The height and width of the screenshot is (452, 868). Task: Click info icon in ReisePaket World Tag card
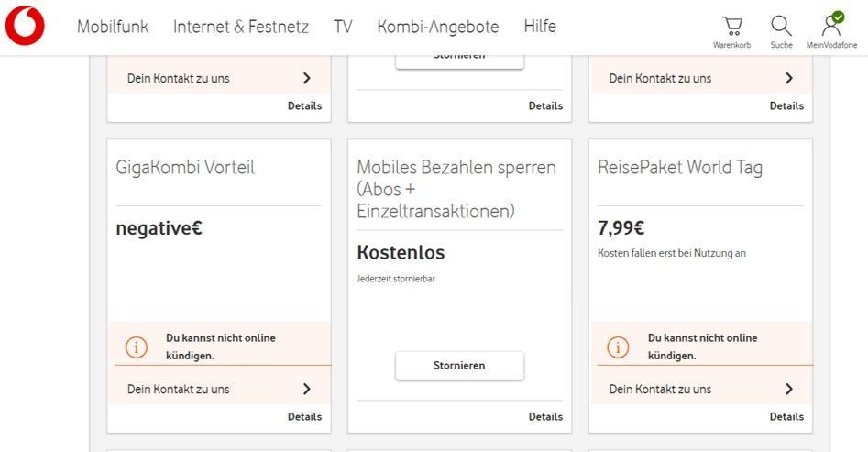tap(618, 347)
